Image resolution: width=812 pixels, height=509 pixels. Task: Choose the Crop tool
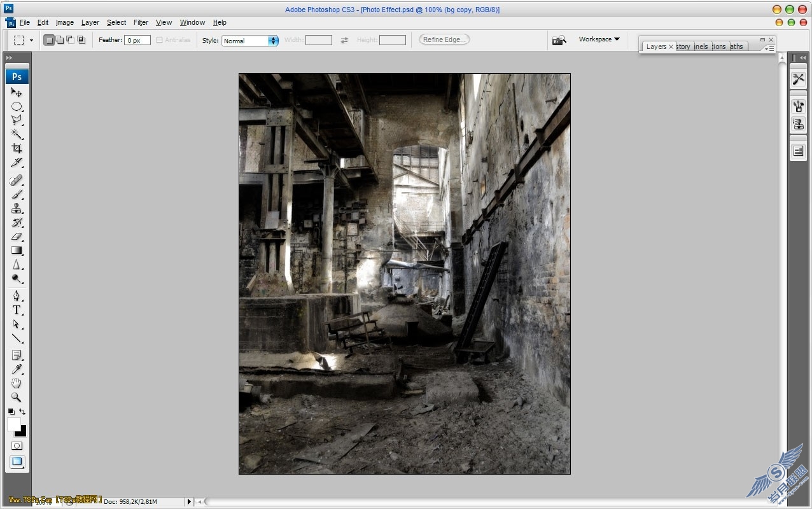17,148
